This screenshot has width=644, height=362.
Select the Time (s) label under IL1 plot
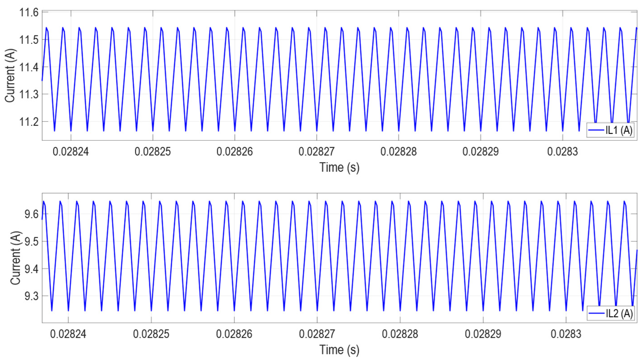[339, 167]
